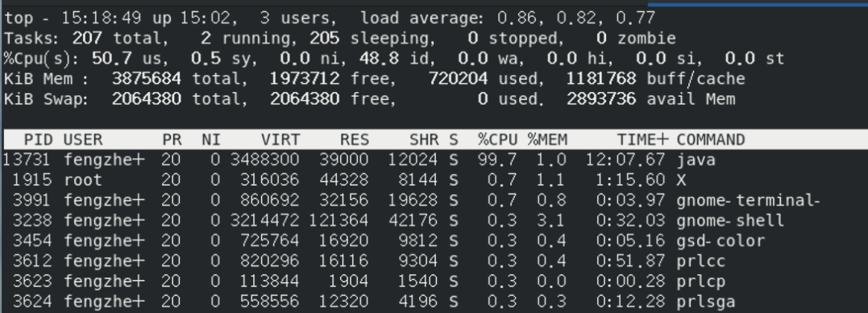
Task: Select the USER column header
Action: [x=83, y=140]
